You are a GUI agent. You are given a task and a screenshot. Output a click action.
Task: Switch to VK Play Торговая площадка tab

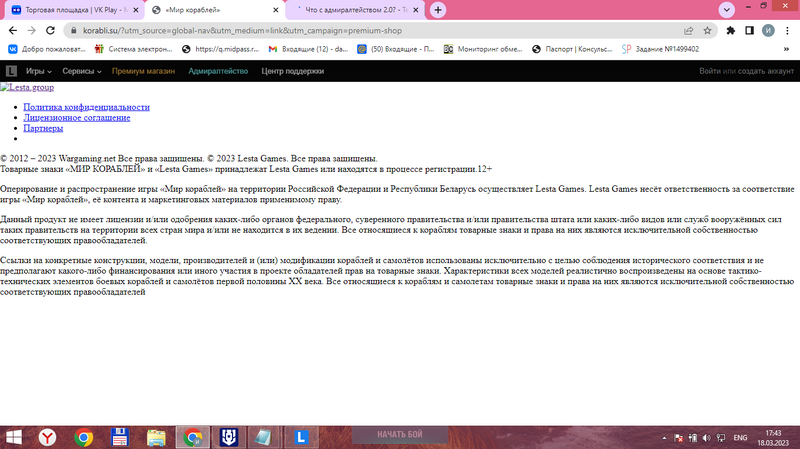coord(74,10)
